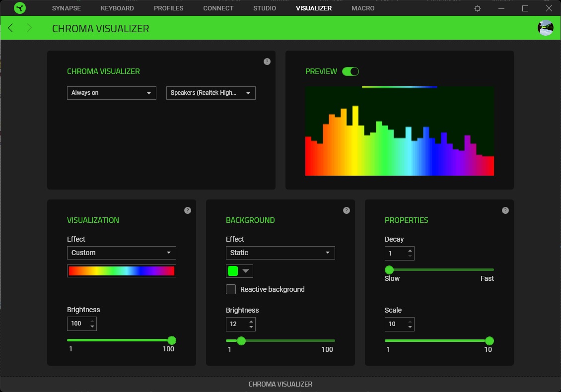The height and width of the screenshot is (392, 561).
Task: Click the Razer logo icon
Action: pyautogui.click(x=20, y=8)
